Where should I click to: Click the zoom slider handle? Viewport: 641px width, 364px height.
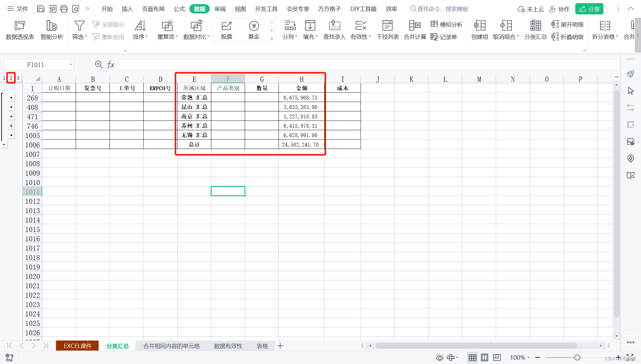click(x=577, y=357)
